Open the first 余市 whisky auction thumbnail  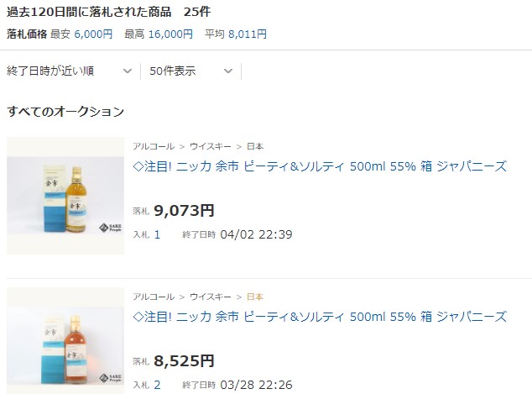[65, 196]
